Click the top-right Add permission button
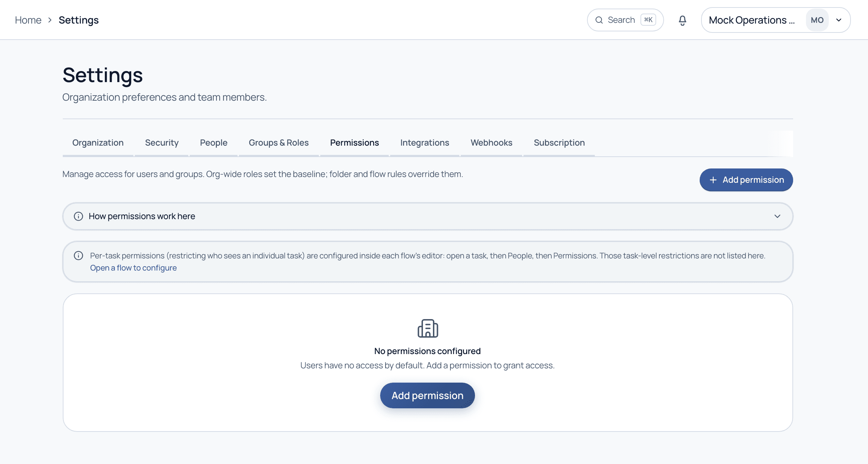 746,180
